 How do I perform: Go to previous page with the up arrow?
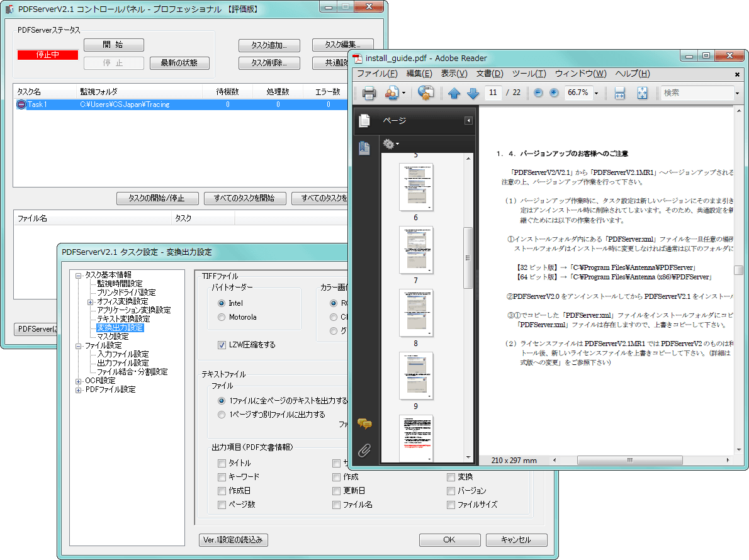[454, 93]
